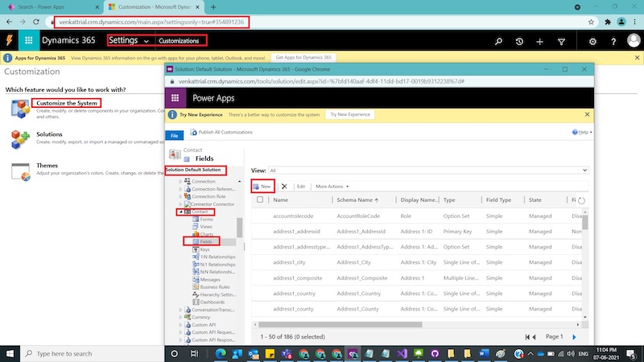Open user profile avatar in header
Image resolution: width=644 pixels, height=362 pixels.
pos(634,40)
